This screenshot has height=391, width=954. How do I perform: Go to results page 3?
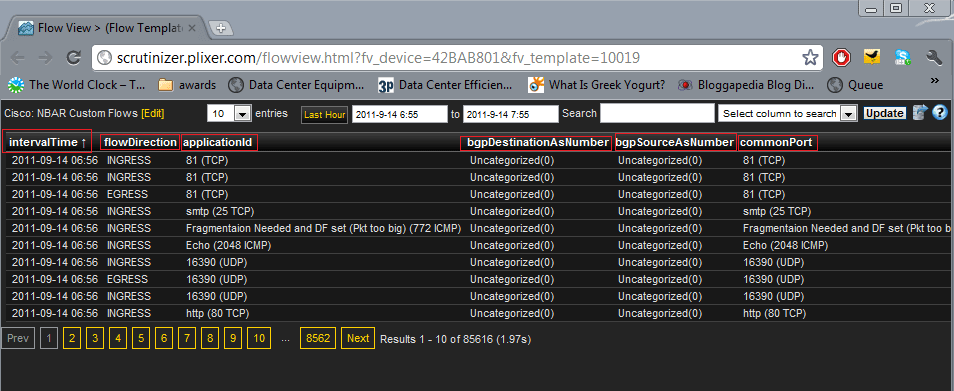click(94, 338)
